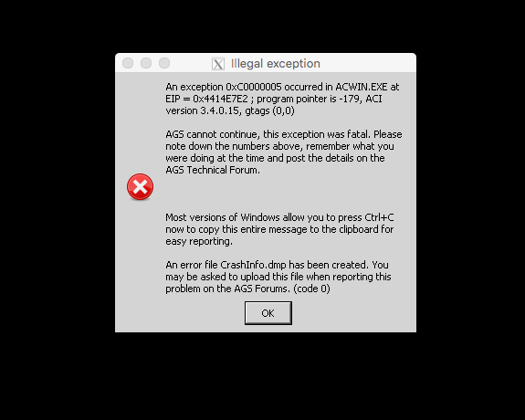This screenshot has width=525, height=420.
Task: Click the "Illegal exception" title text
Action: 276,63
